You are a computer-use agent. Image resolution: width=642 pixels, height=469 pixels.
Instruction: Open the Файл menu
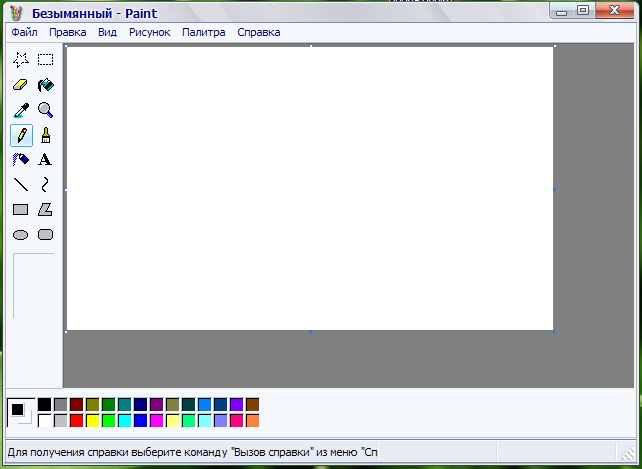(24, 32)
